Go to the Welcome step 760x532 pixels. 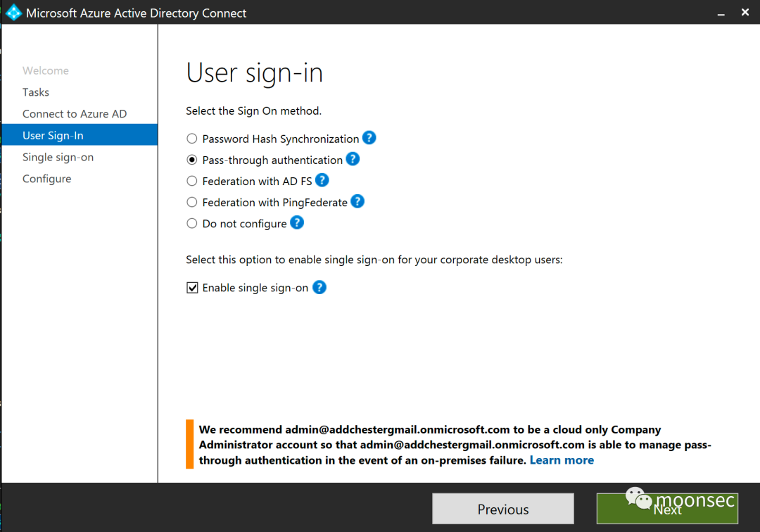click(46, 71)
